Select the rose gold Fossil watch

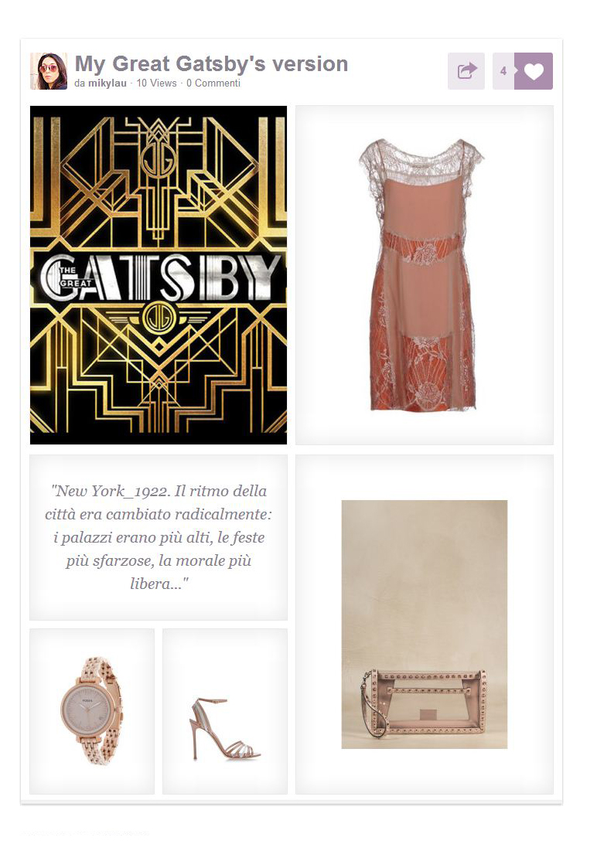point(92,711)
